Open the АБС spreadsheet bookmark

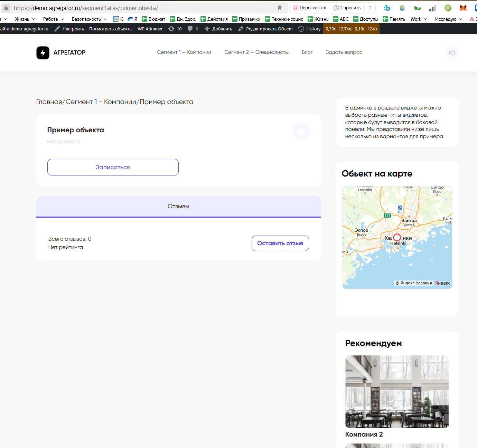click(341, 19)
